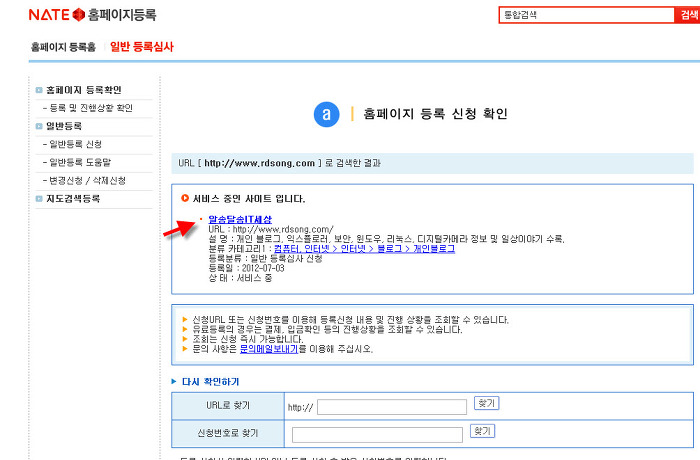This screenshot has height=460, width=700.
Task: Click the square icon beside 홈페이지 등록확인
Action: [38, 90]
